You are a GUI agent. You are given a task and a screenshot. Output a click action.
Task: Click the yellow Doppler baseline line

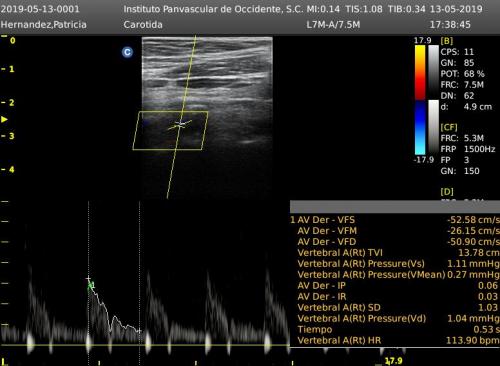click(x=145, y=345)
